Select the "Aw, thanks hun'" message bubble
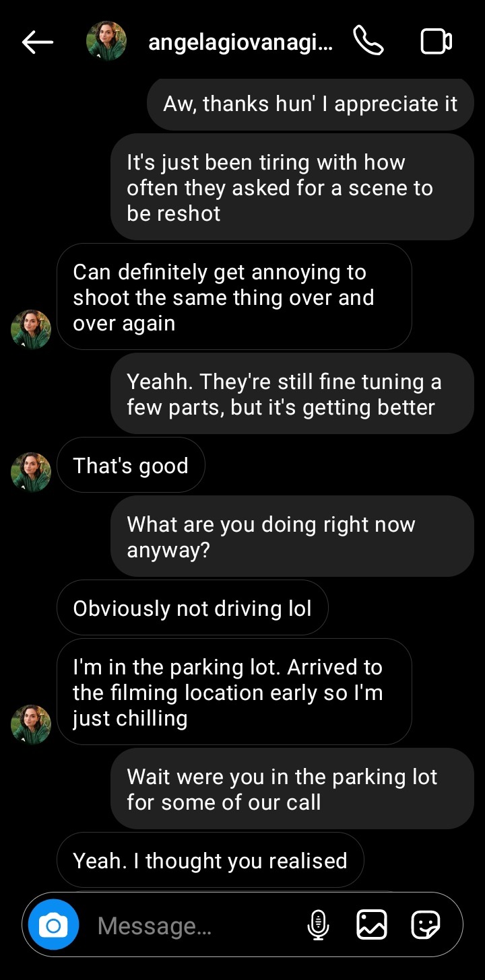Screen dimensions: 485x980 [310, 104]
